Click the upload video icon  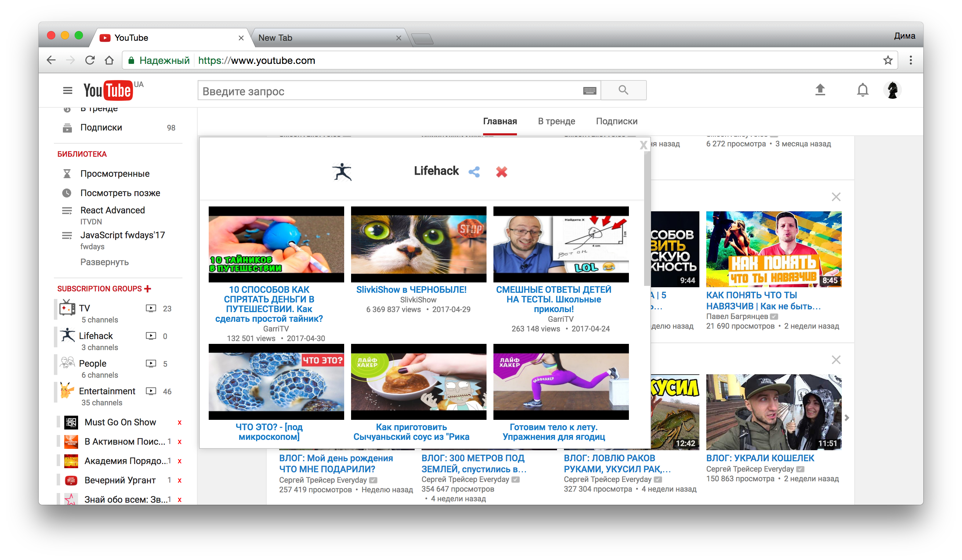820,90
